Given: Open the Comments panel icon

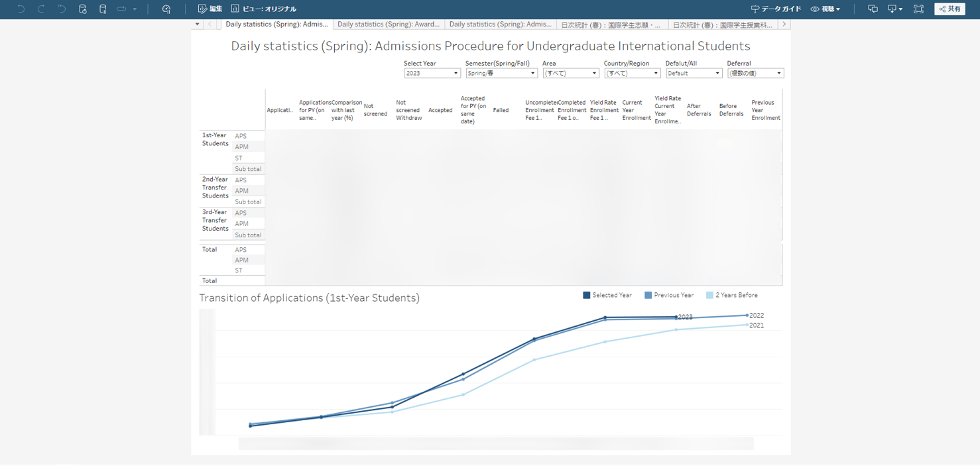Looking at the screenshot, I should (x=873, y=9).
